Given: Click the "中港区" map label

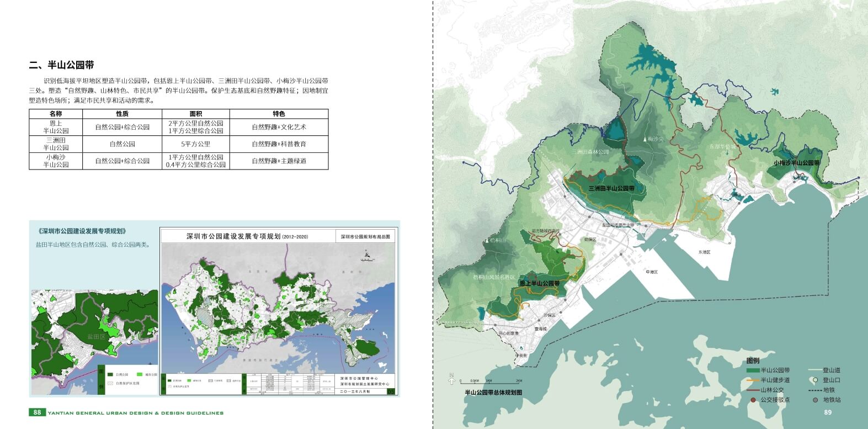Looking at the screenshot, I should (x=652, y=272).
